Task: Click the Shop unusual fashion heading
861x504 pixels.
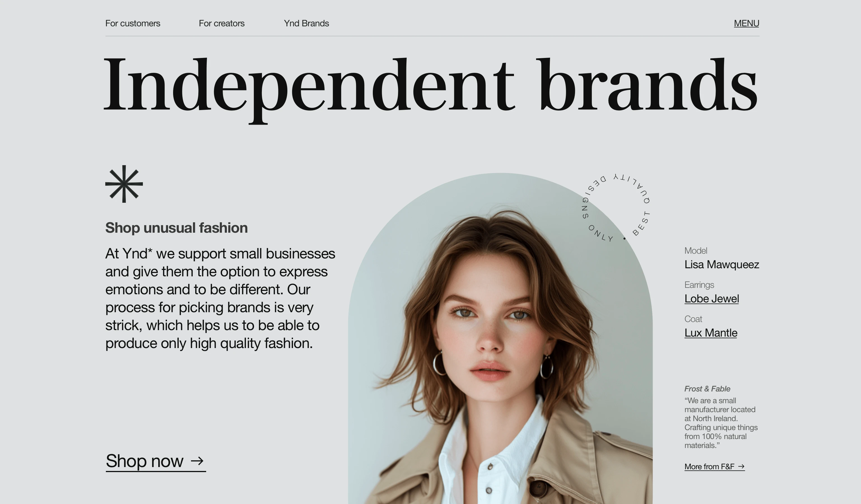Action: 176,228
